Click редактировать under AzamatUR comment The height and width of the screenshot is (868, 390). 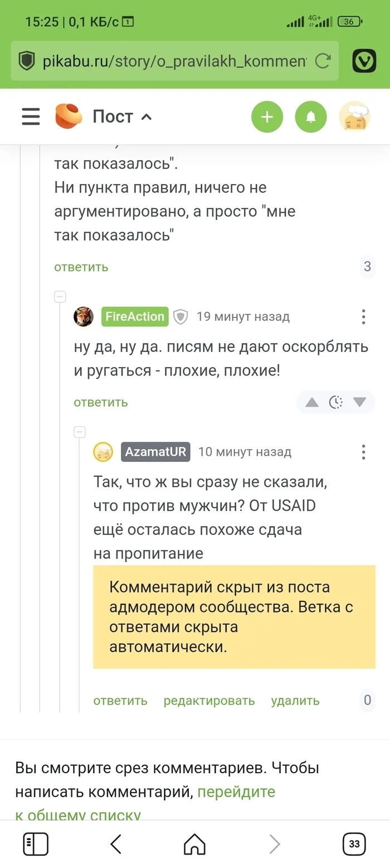pyautogui.click(x=209, y=701)
